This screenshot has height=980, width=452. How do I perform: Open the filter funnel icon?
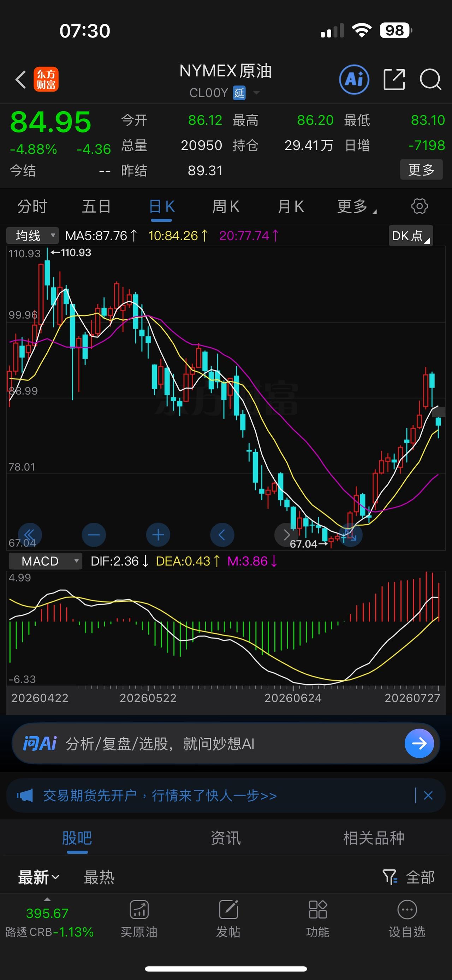(389, 877)
